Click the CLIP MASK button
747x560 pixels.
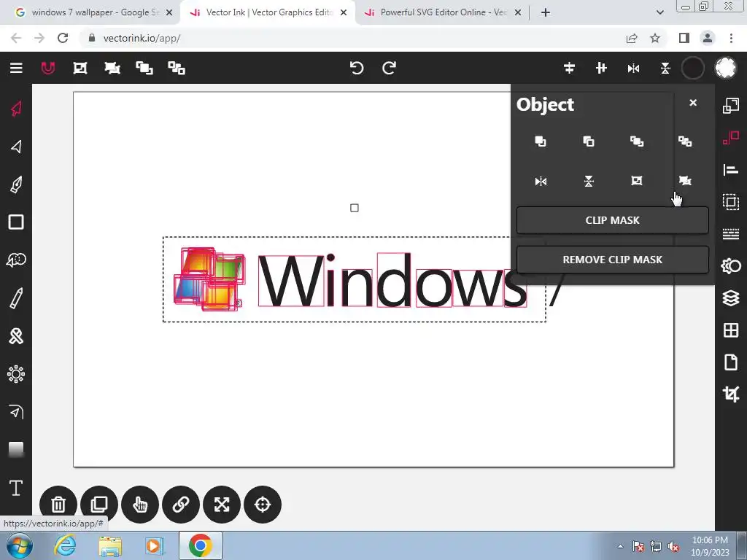pos(613,220)
